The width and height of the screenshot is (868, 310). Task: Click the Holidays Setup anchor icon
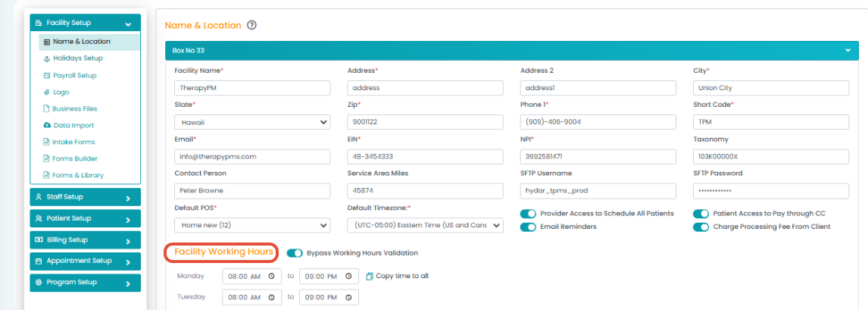[x=47, y=58]
